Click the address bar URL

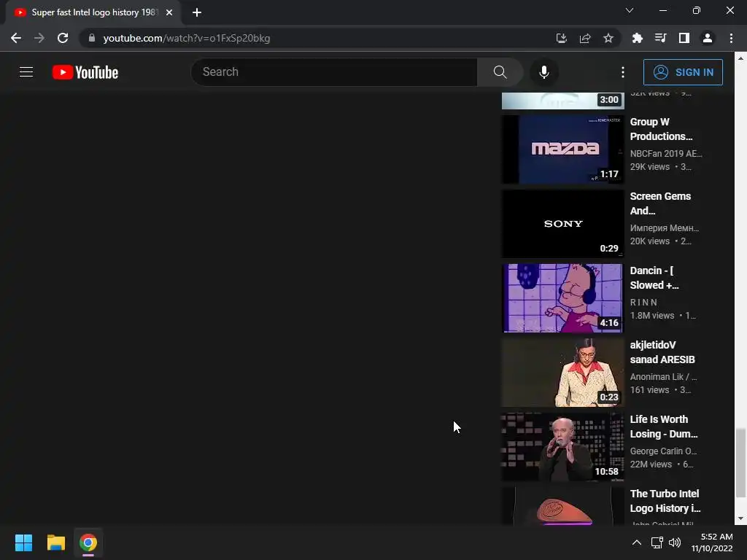[187, 38]
